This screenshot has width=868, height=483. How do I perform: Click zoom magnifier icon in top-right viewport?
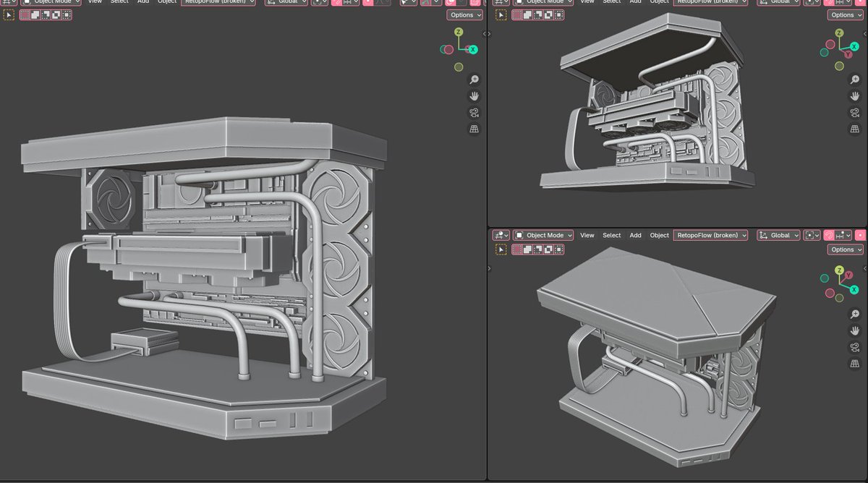pos(855,80)
